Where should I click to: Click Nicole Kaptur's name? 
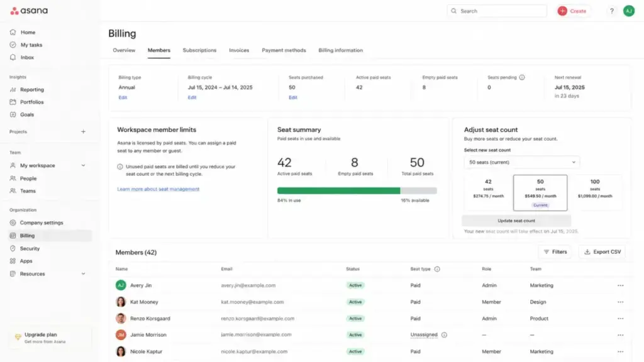pos(146,352)
